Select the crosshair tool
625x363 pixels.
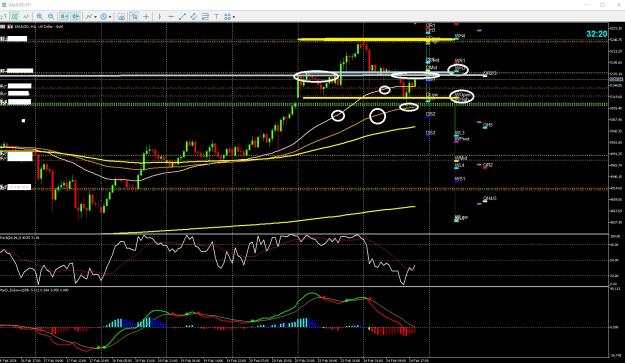pos(146,17)
